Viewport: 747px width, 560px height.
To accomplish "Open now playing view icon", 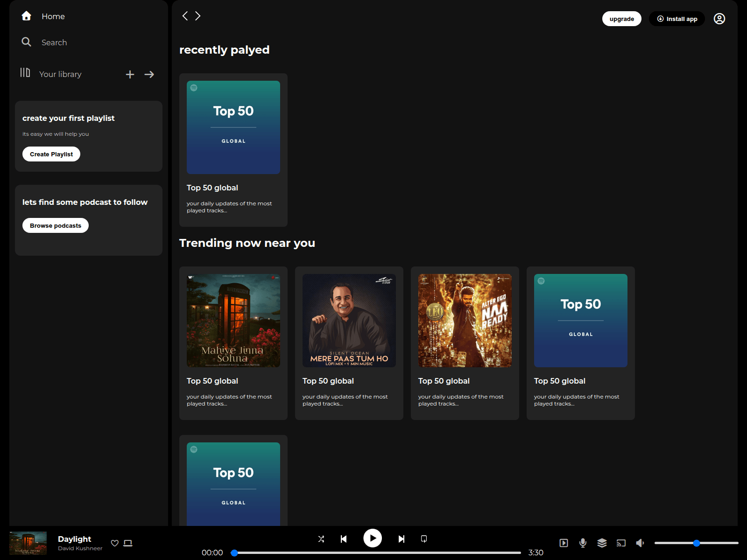I will (564, 543).
